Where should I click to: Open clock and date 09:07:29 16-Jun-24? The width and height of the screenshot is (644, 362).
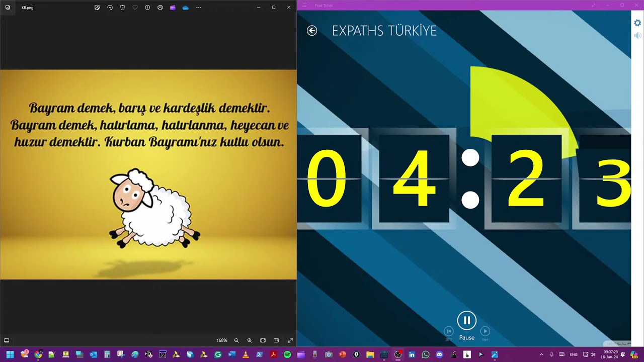[x=610, y=354]
